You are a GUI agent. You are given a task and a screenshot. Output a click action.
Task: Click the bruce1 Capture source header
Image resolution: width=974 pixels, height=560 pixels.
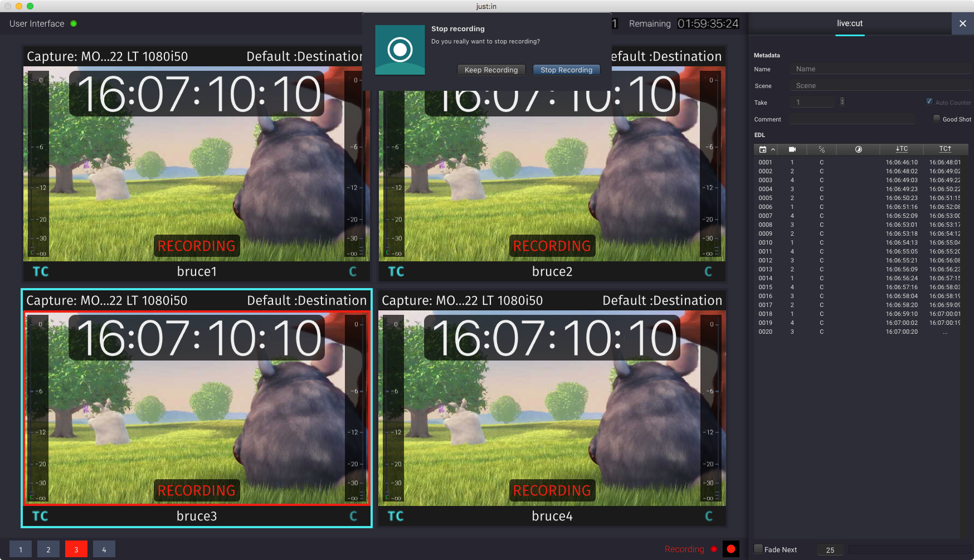108,56
